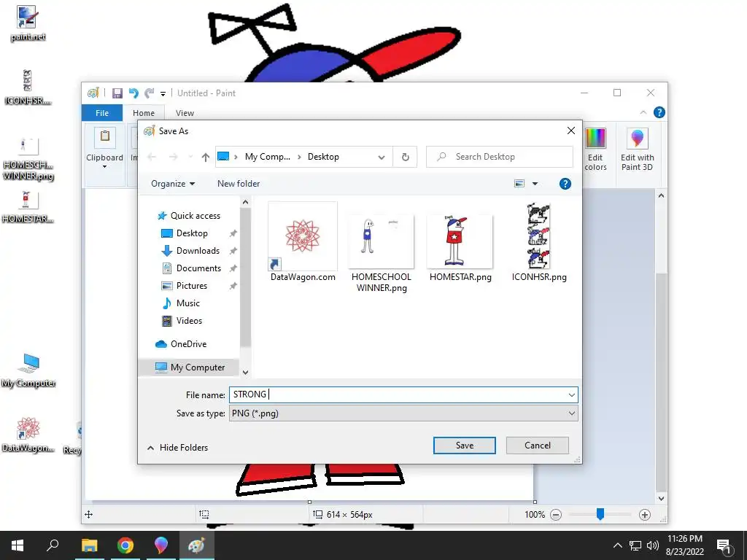Open taskbar Search magnifier
The height and width of the screenshot is (560, 747).
click(x=53, y=545)
